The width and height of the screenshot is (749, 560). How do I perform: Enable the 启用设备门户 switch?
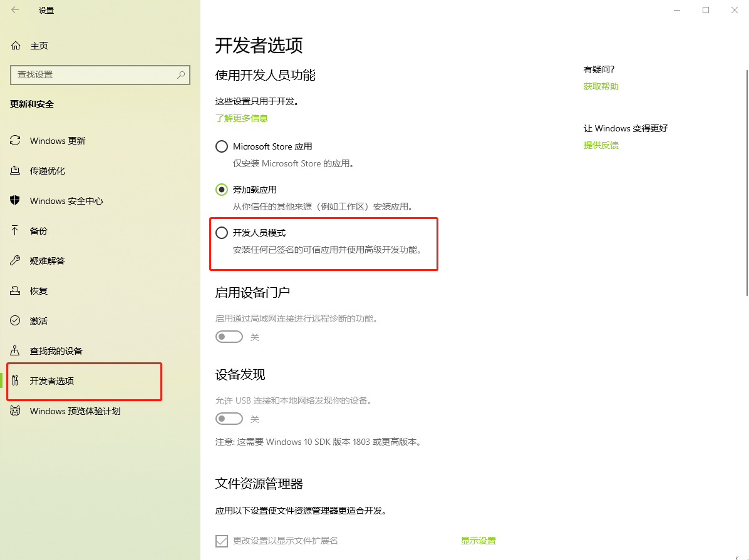coord(229,336)
